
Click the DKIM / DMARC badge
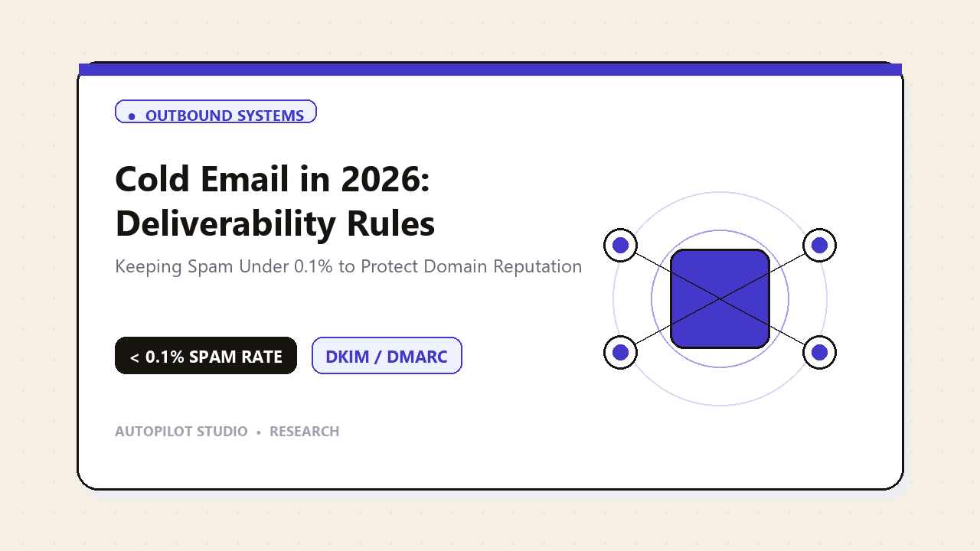click(x=387, y=356)
